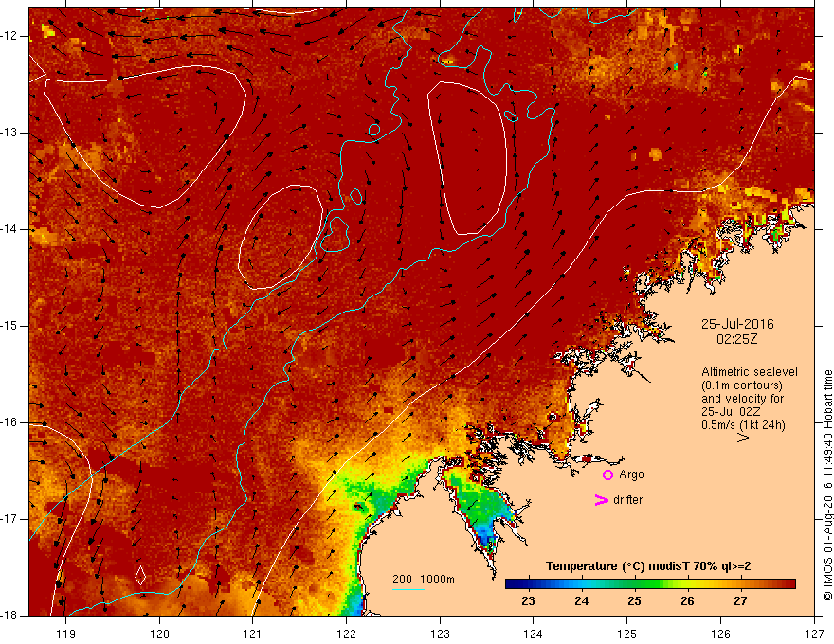Click the '125' longitude axis label
The image size is (834, 644).
pos(627,634)
